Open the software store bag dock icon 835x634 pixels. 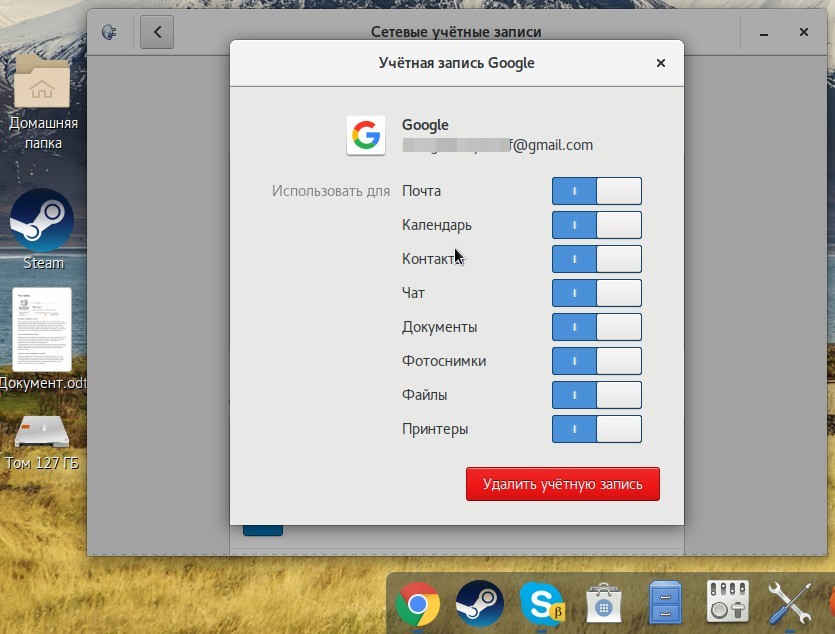click(x=603, y=604)
